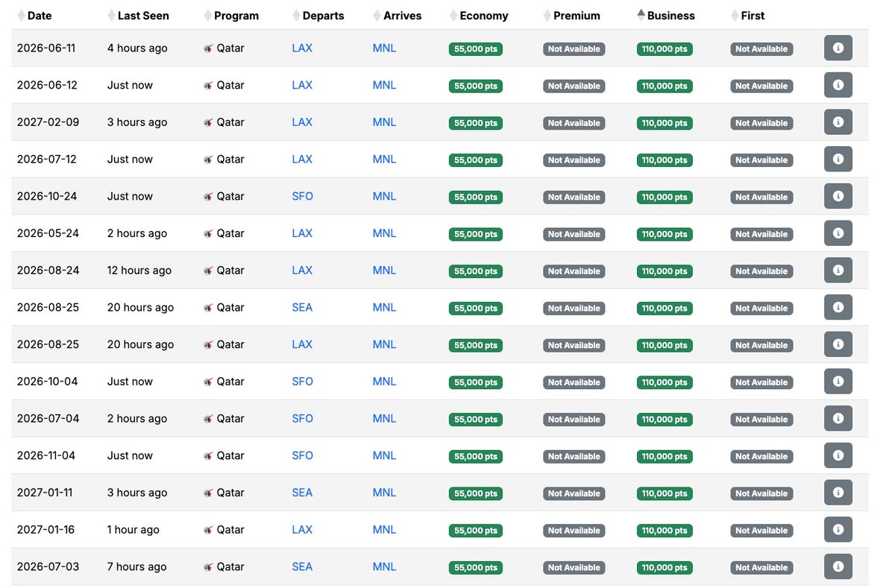Open info for the 2026-07-04 flight
The height and width of the screenshot is (588, 895).
838,418
